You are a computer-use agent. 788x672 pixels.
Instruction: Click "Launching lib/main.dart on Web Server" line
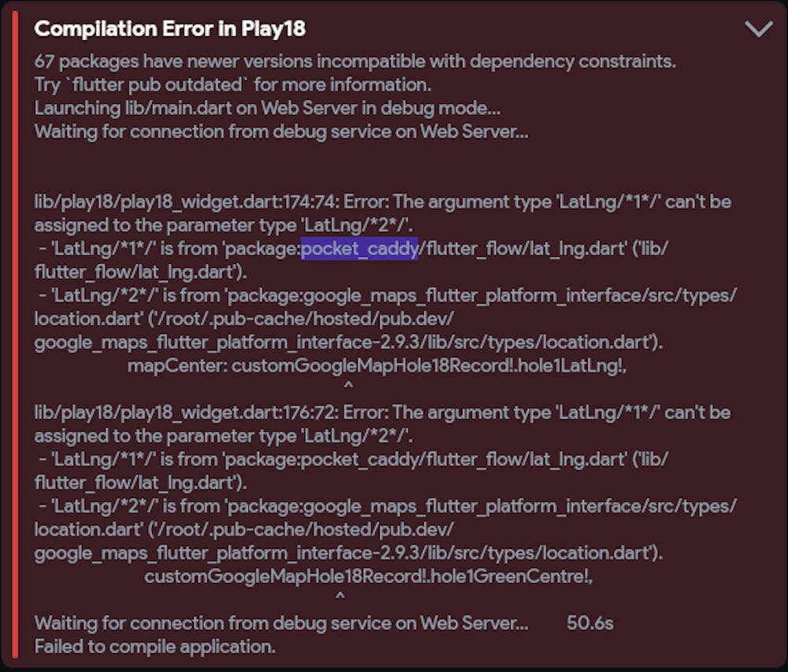(267, 108)
